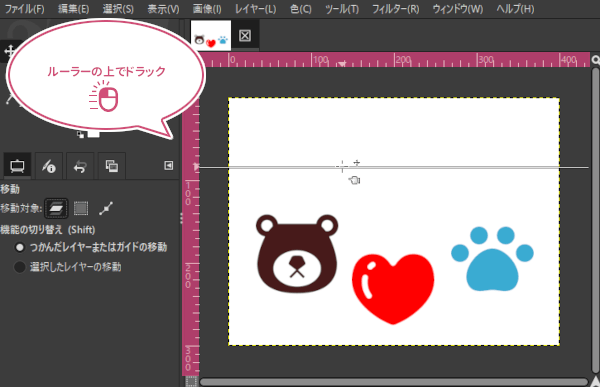Open the Undo History tab icon
This screenshot has width=600, height=387.
pos(80,166)
